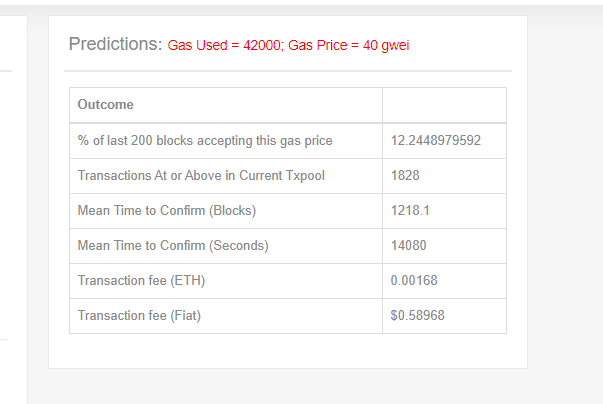This screenshot has height=404, width=603.
Task: Select the Mean Time to Confirm (Seconds) label
Action: (173, 246)
